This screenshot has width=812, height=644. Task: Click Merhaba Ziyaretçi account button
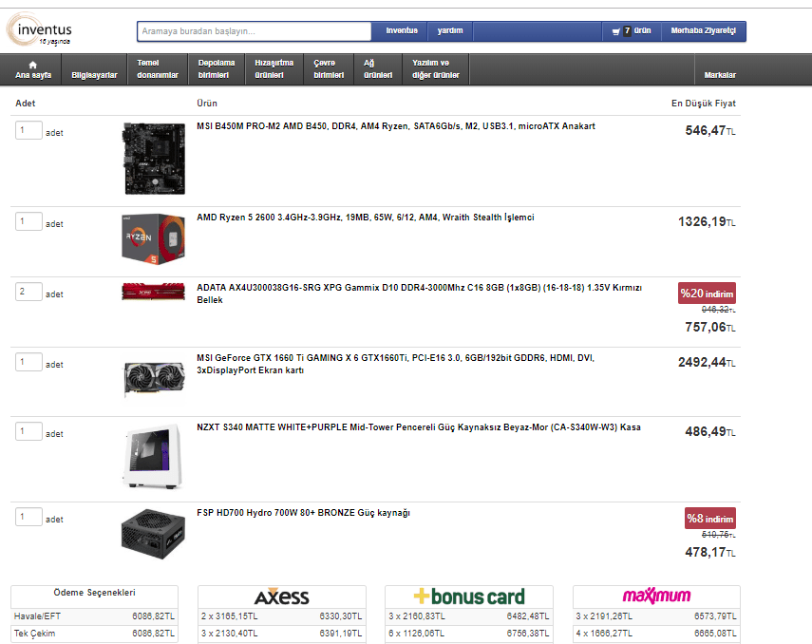coord(703,31)
